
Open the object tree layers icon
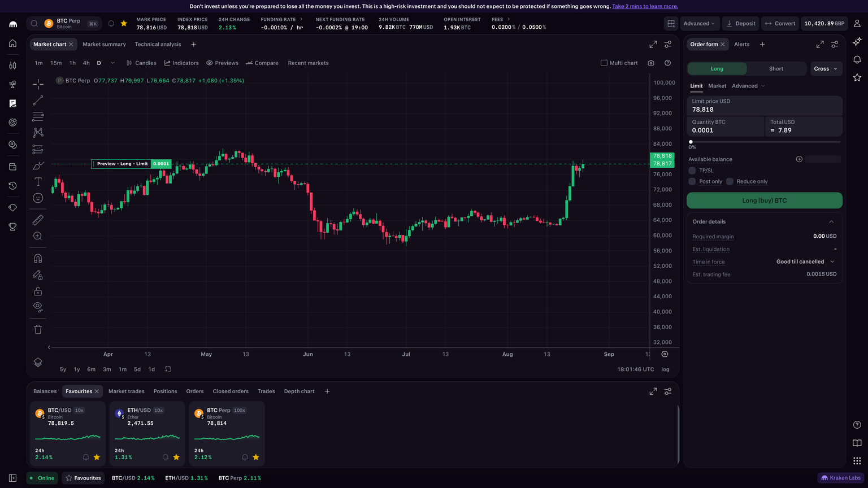coord(38,363)
